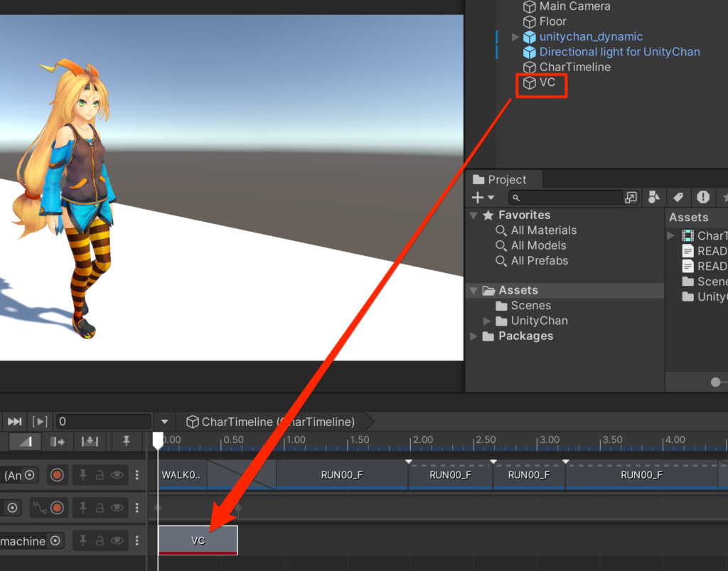The image size is (728, 571).
Task: Select the Ripple edit mode button
Action: point(58,442)
